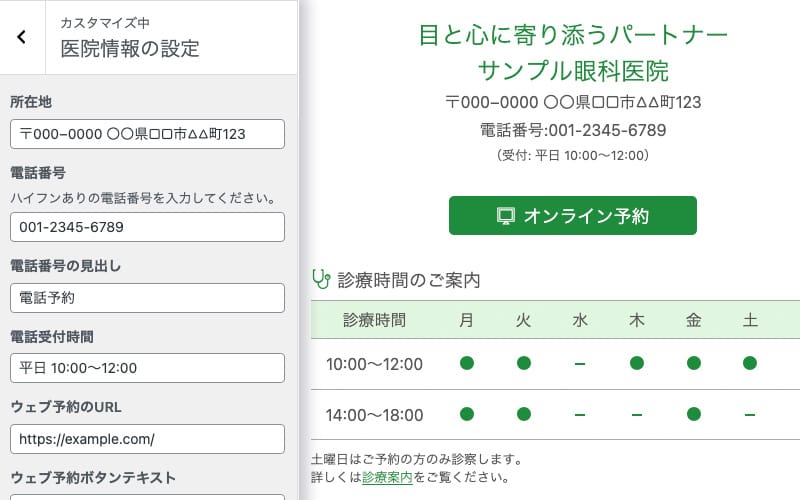Click the back arrow in customizer header
Image resolution: width=800 pixels, height=500 pixels.
pyautogui.click(x=22, y=37)
